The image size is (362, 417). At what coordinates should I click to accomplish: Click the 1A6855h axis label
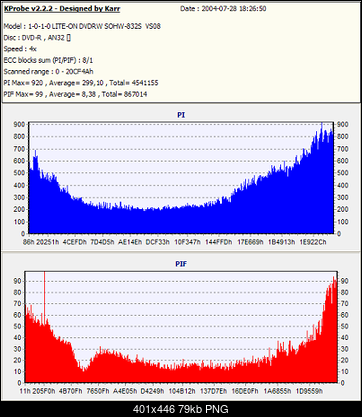tap(277, 391)
